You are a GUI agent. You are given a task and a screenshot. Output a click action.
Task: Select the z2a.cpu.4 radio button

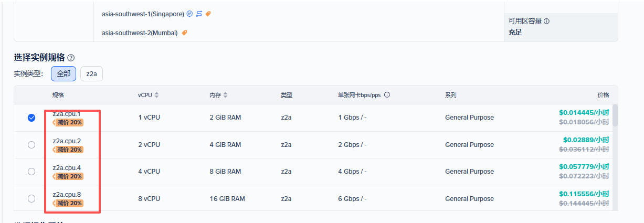[31, 172]
